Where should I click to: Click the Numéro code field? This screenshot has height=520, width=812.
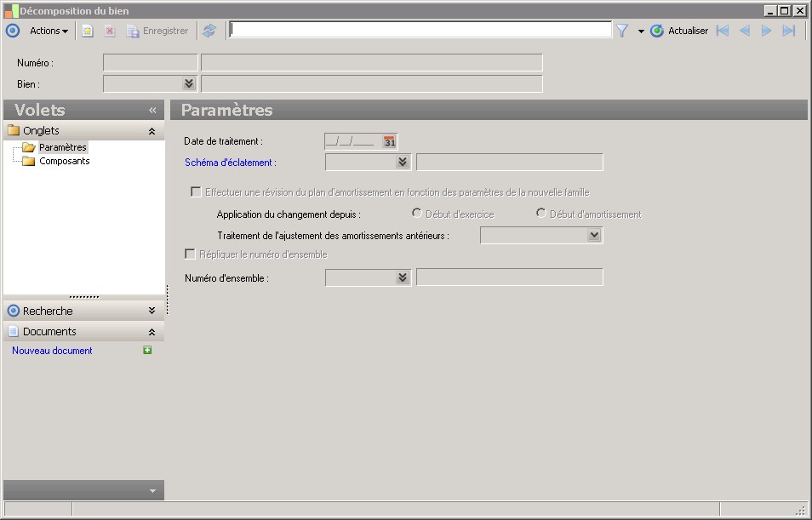coord(150,63)
